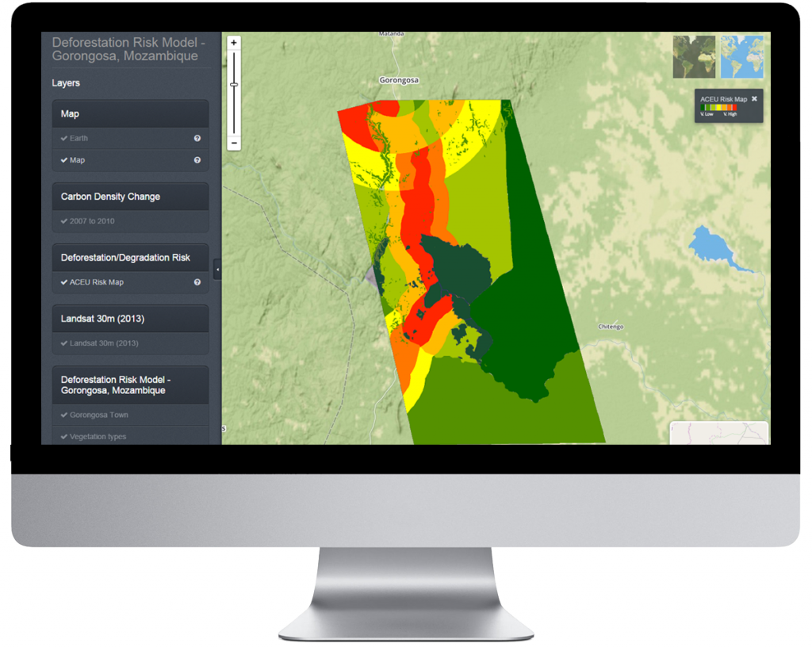Toggle the Earth layer checkmark
812x647 pixels.
pos(64,138)
